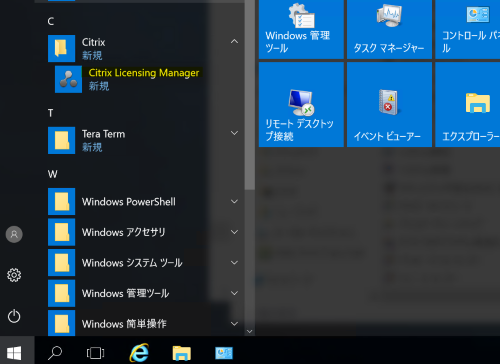Click the Citrix folder icon
500x364 pixels.
(x=61, y=49)
